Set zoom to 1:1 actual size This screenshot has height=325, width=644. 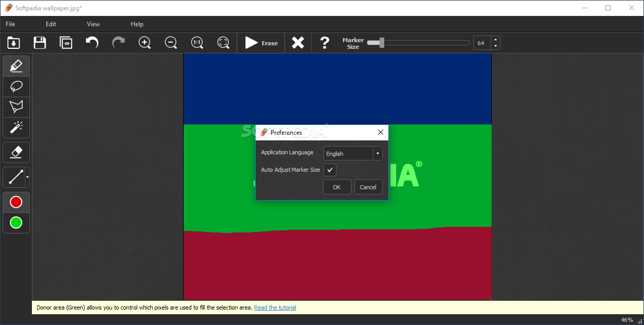point(197,43)
